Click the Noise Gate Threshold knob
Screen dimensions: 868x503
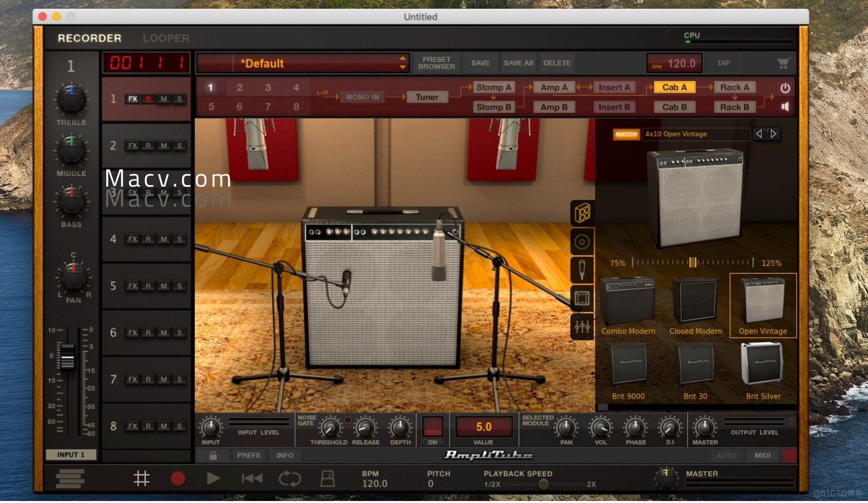(330, 428)
